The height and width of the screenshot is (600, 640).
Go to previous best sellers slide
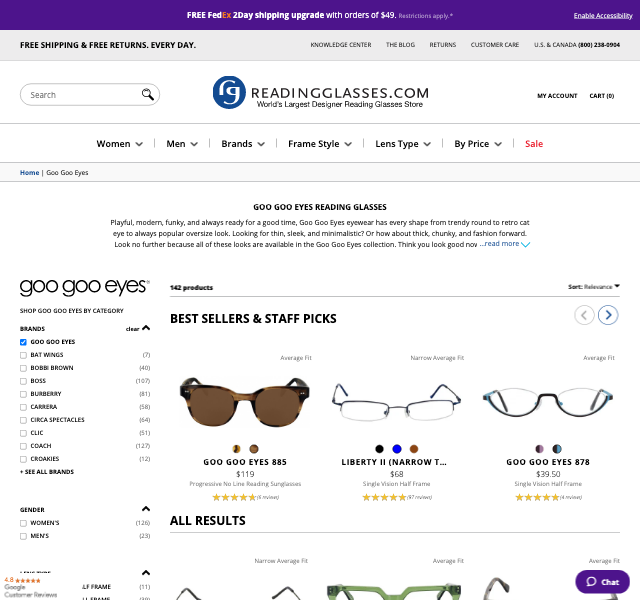(x=584, y=315)
